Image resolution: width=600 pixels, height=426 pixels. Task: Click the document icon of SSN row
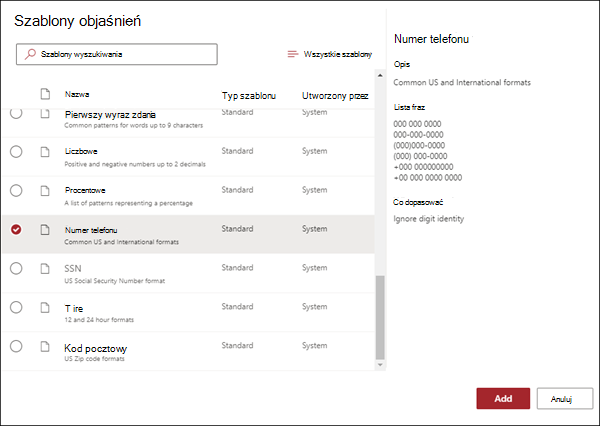click(x=45, y=268)
